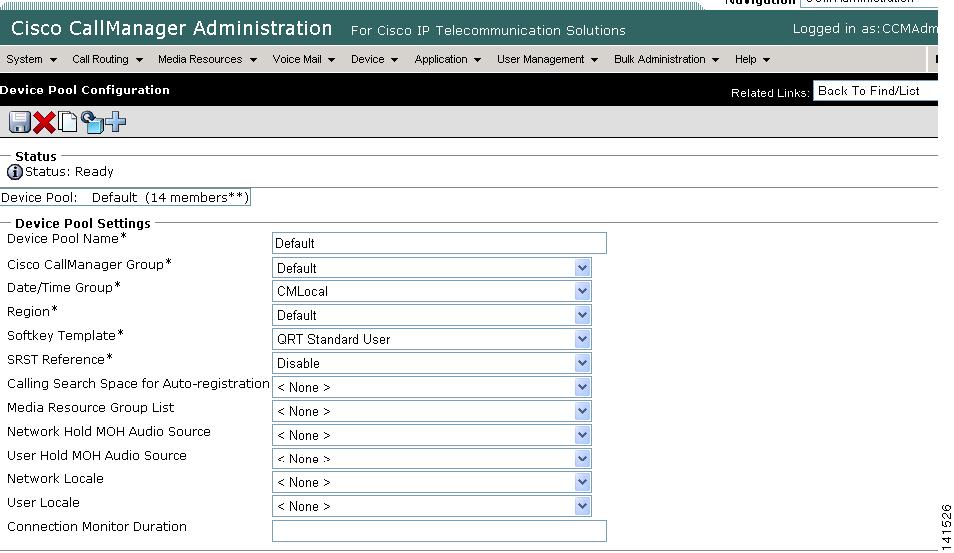Open the Media Resources menu
This screenshot has width=954, height=553.
coord(207,60)
